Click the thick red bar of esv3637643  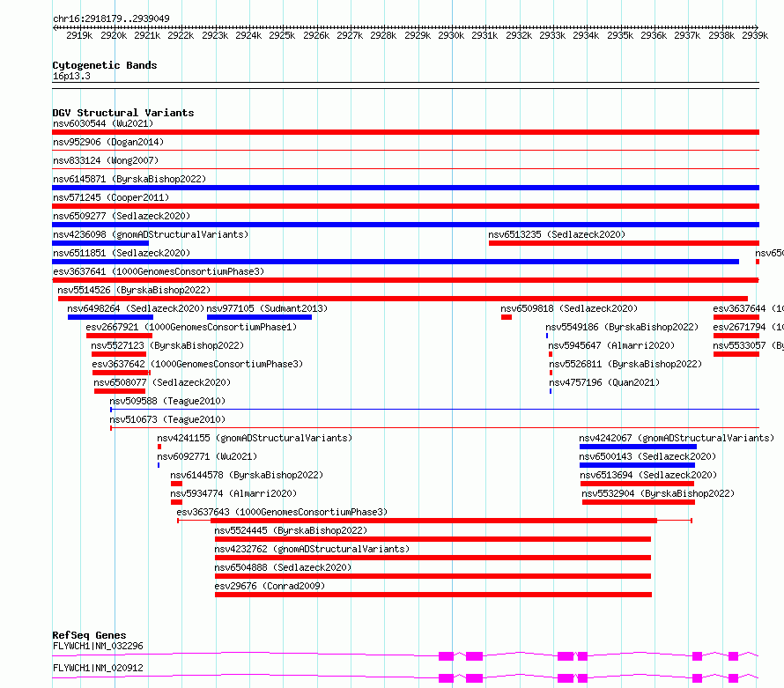coord(433,521)
